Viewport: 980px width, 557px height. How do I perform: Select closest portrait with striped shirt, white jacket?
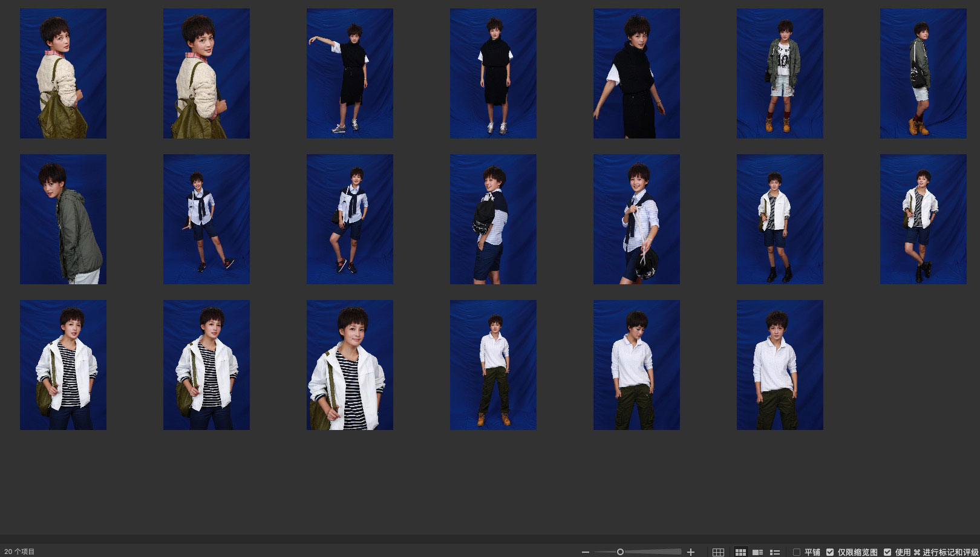(x=350, y=365)
